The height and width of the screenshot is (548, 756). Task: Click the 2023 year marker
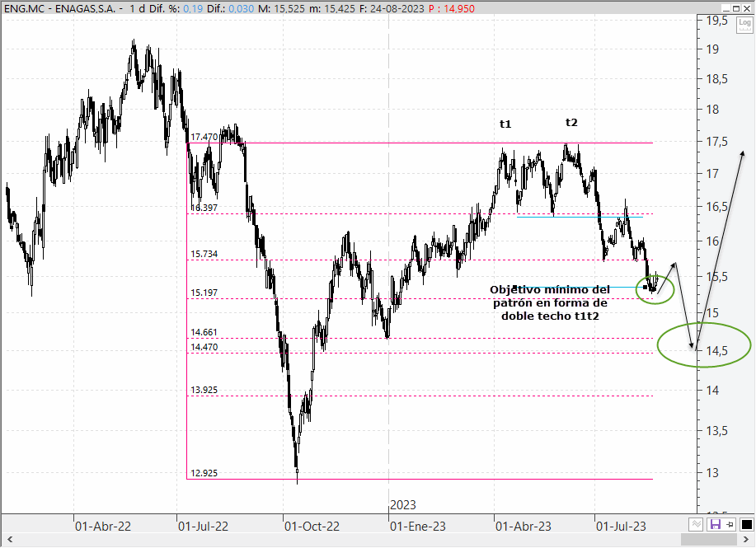[x=402, y=505]
